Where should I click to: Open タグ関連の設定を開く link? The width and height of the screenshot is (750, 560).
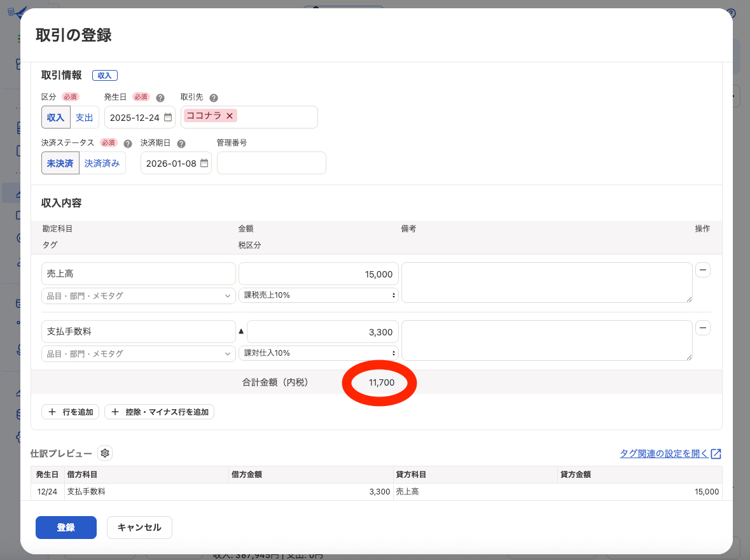click(670, 454)
